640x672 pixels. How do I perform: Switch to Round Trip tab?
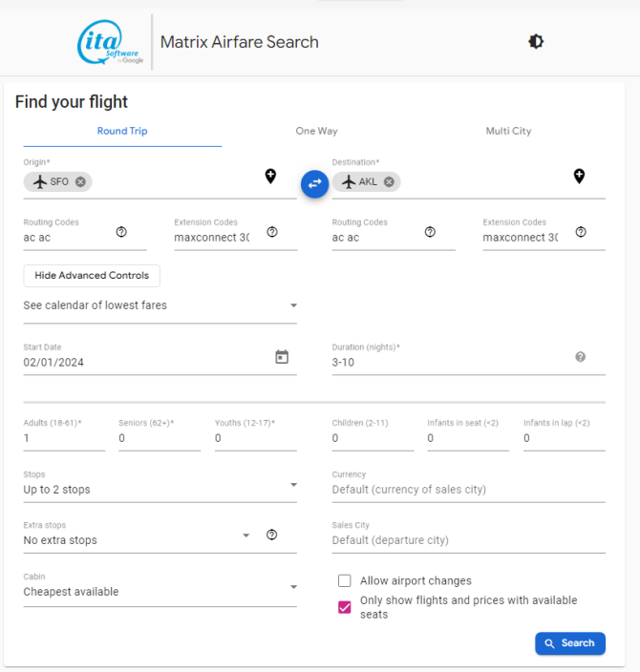(122, 131)
